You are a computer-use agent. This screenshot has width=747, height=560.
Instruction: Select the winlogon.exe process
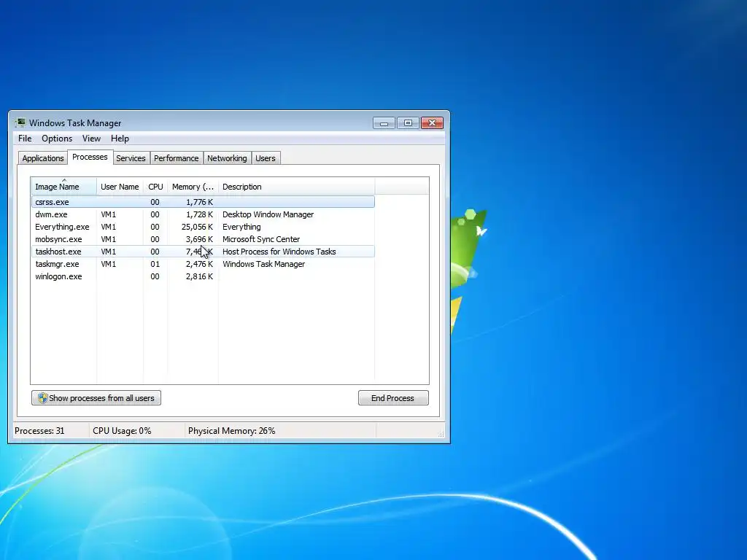point(203,276)
